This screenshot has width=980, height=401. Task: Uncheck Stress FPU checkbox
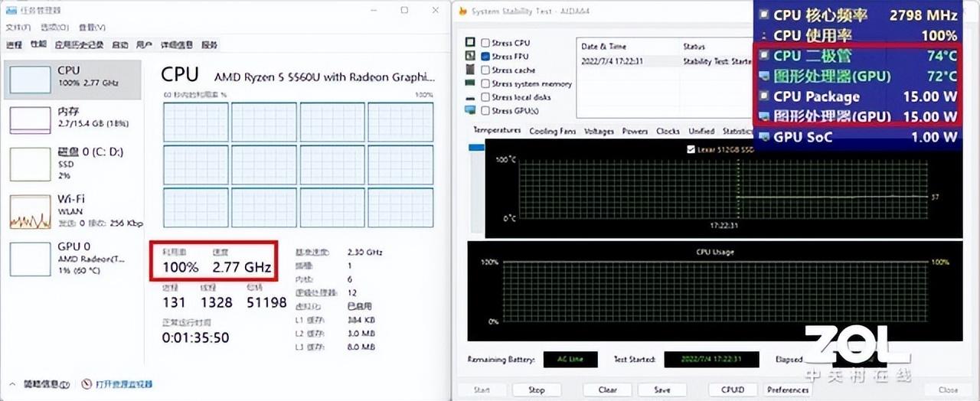click(485, 57)
